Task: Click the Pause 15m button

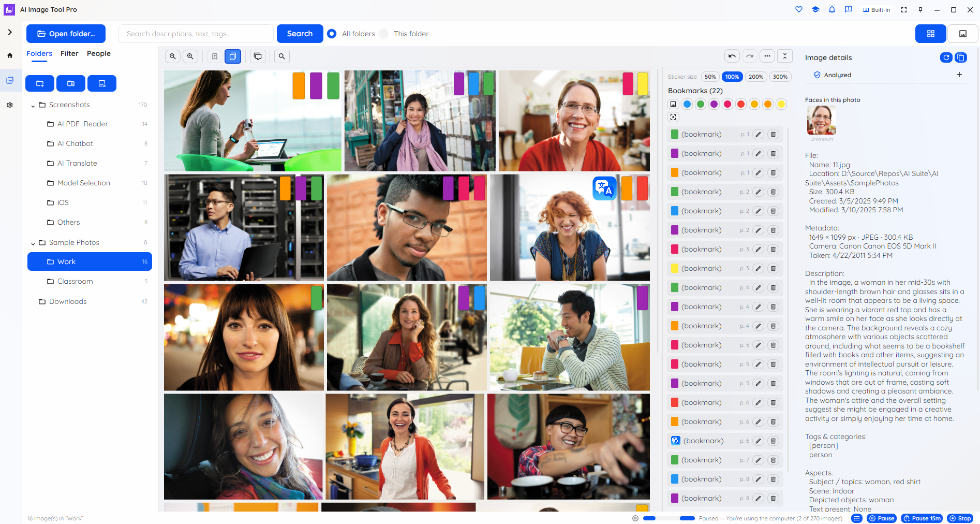Action: click(x=922, y=518)
